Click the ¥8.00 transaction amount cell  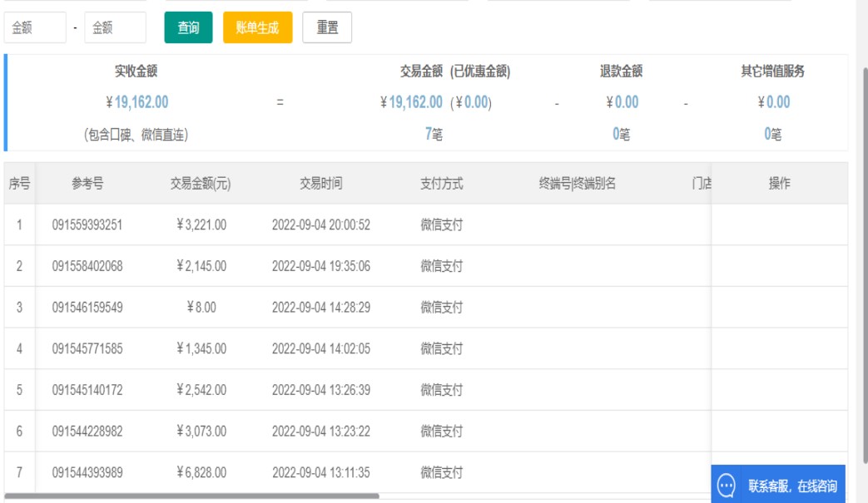[x=201, y=308]
